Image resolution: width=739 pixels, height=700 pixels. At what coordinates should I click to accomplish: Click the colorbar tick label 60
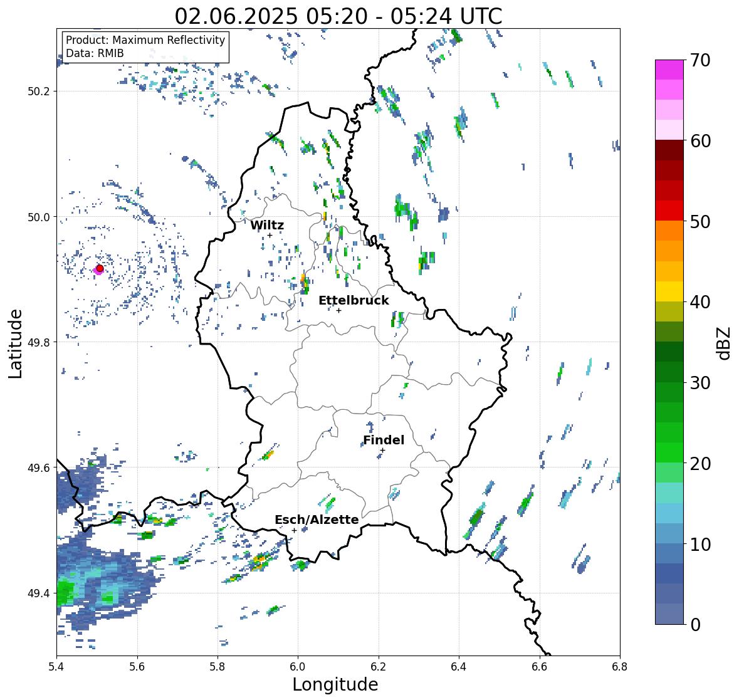point(700,141)
